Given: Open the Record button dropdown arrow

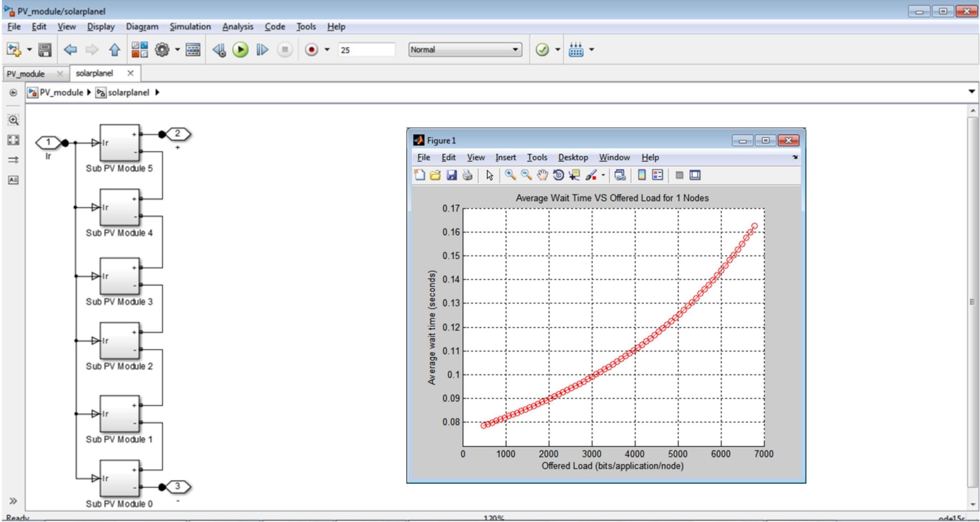Looking at the screenshot, I should click(x=327, y=50).
